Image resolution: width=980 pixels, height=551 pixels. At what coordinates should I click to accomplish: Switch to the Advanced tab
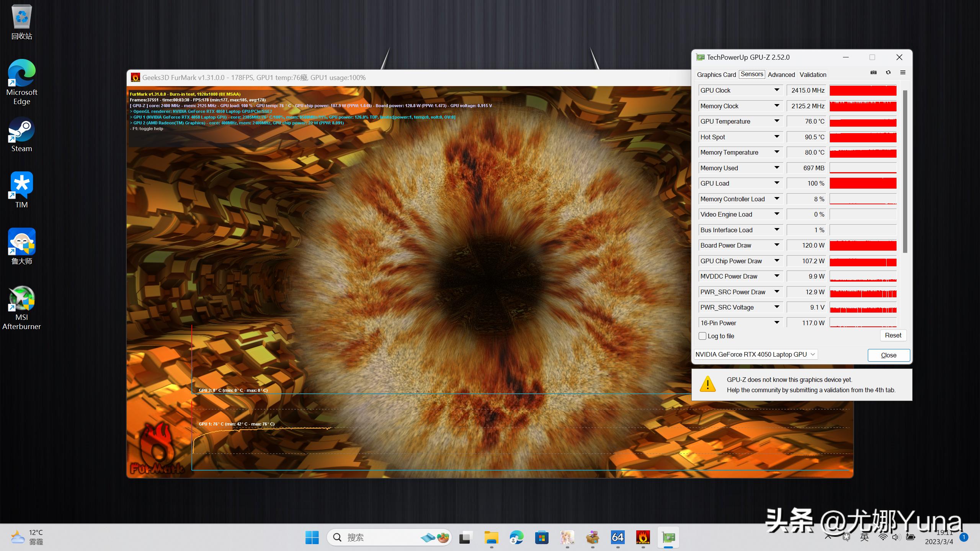pyautogui.click(x=781, y=75)
